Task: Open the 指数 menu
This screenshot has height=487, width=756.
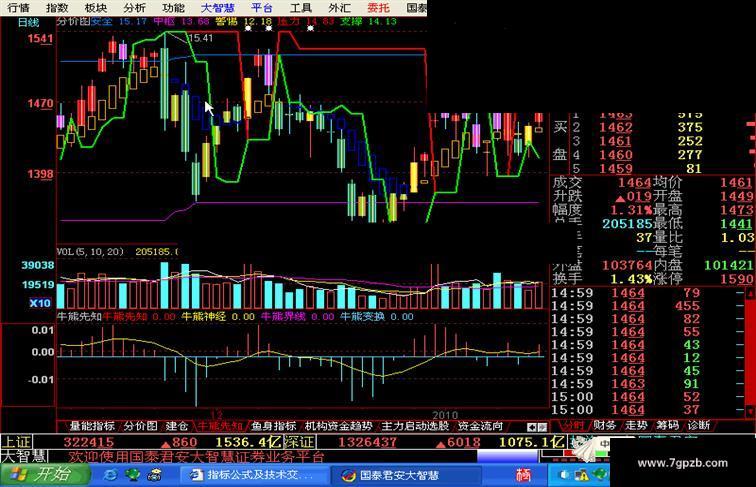Action: (57, 7)
